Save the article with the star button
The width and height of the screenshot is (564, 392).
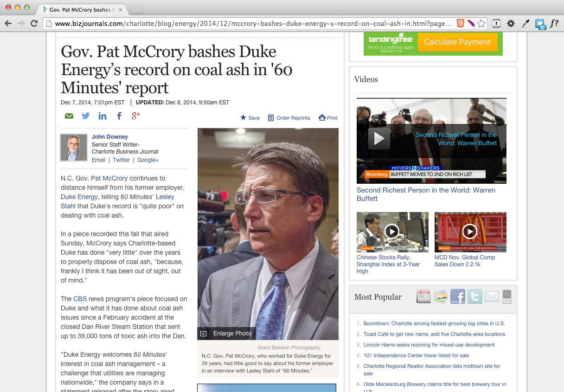click(250, 118)
